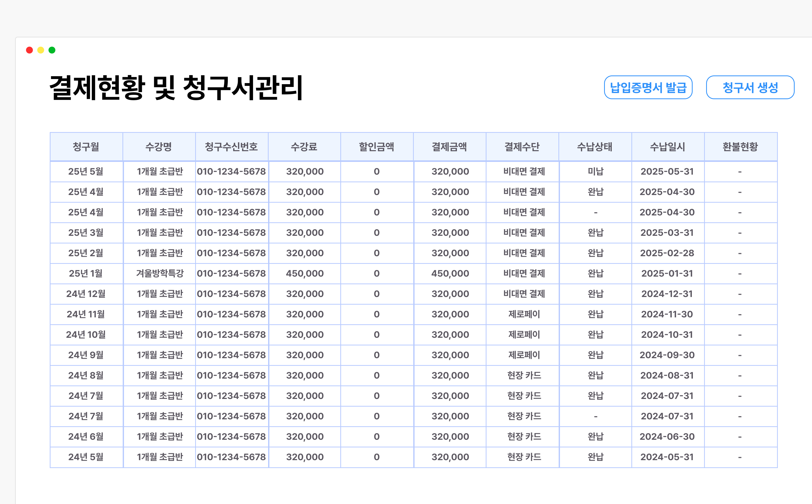
Task: Click the yellow minimize dot icon
Action: 41,50
